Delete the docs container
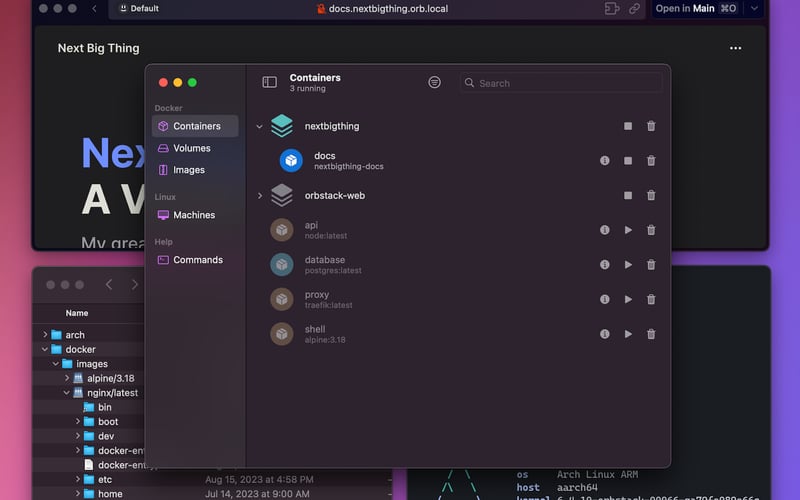Screen dimensions: 800x500 click(x=651, y=161)
